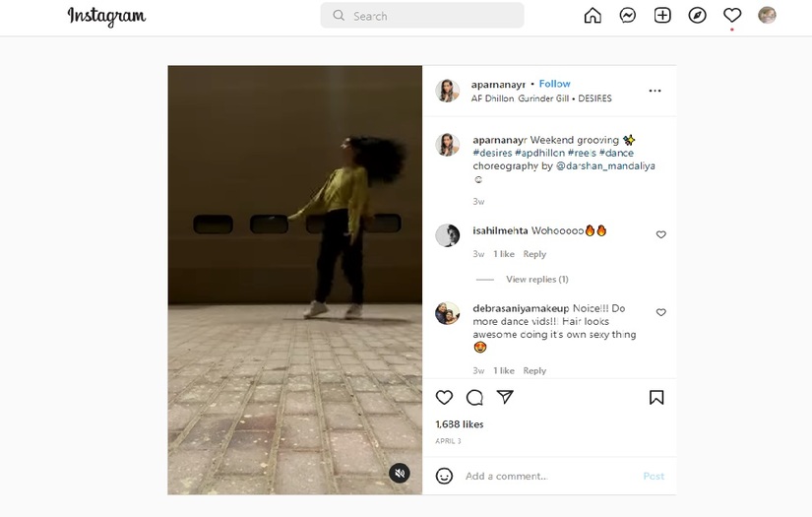
Task: Open the emoji picker smiley icon
Action: pyautogui.click(x=444, y=476)
